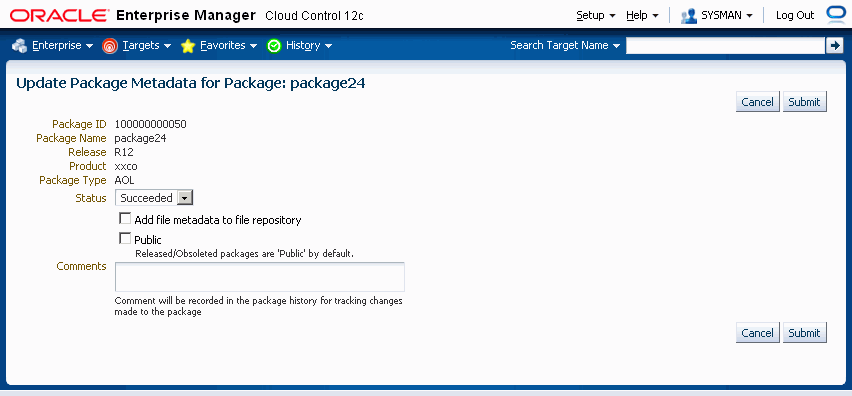Click the SYSMAN user icon
852x396 pixels.
688,15
